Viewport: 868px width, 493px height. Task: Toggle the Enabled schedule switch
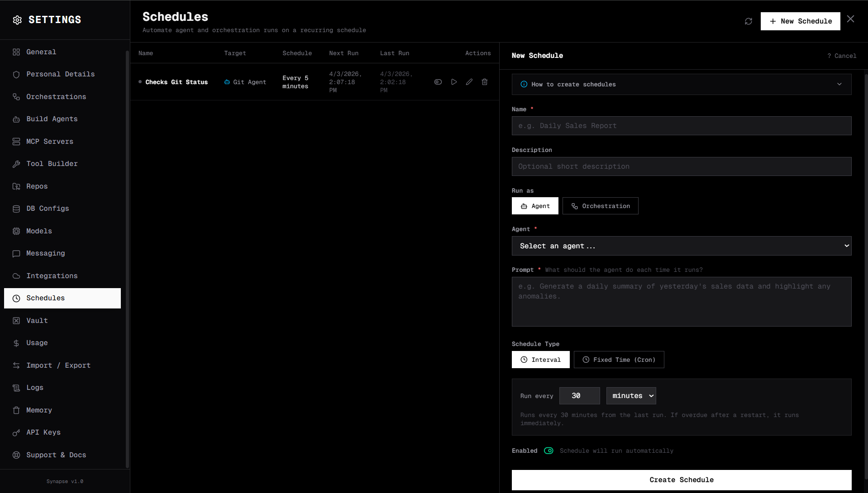coord(548,451)
